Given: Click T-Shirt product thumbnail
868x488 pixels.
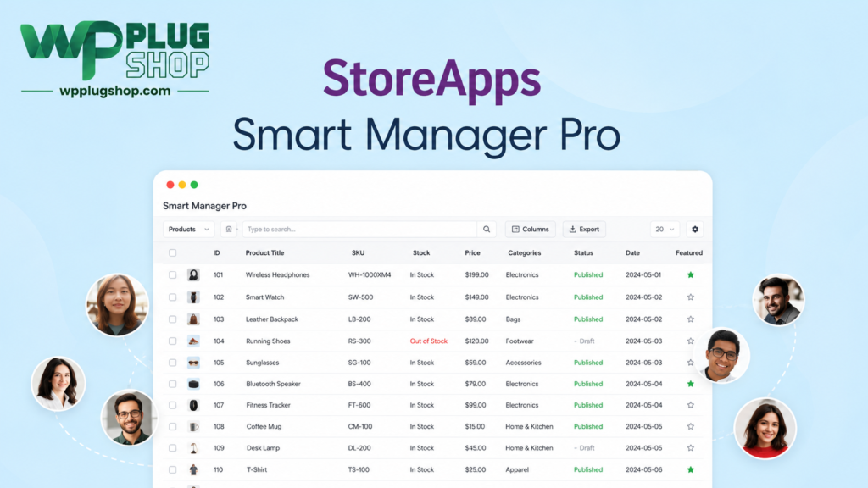Looking at the screenshot, I should [193, 469].
